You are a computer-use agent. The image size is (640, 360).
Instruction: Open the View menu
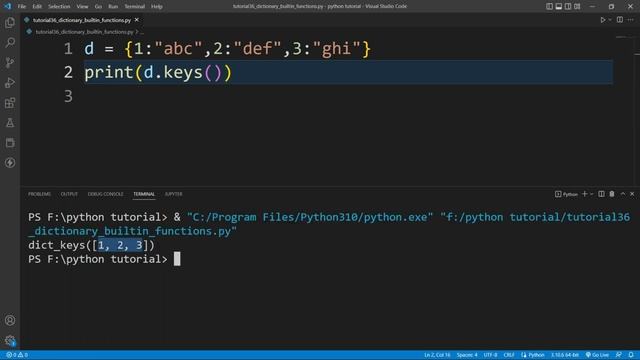click(82, 6)
